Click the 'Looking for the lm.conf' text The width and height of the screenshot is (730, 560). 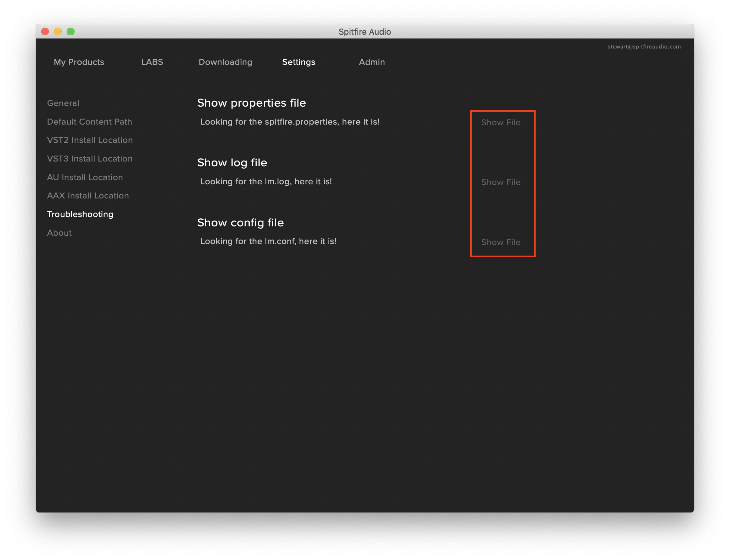tap(268, 241)
